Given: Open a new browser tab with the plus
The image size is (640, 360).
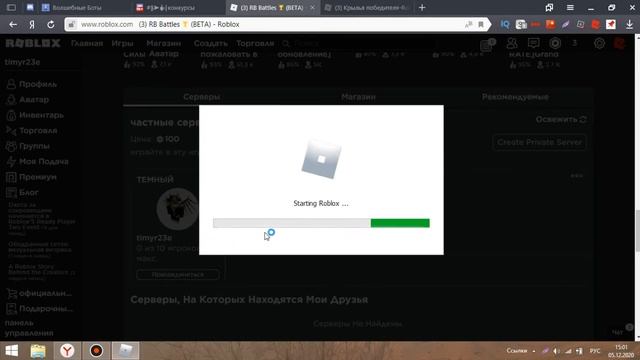Looking at the screenshot, I should pos(422,7).
